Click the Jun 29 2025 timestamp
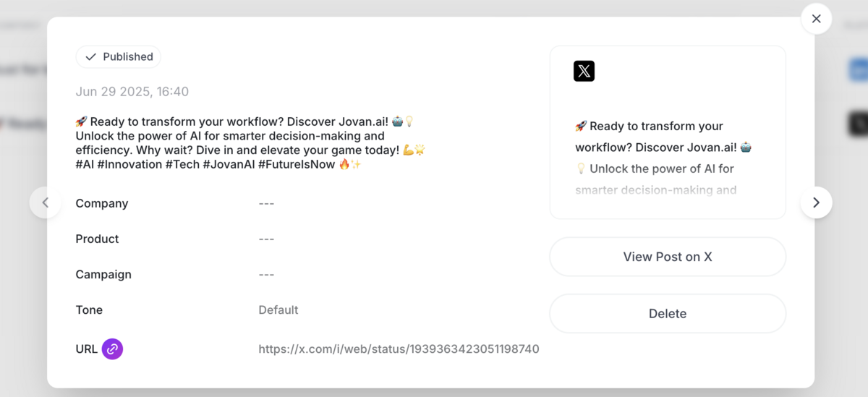 coord(132,92)
